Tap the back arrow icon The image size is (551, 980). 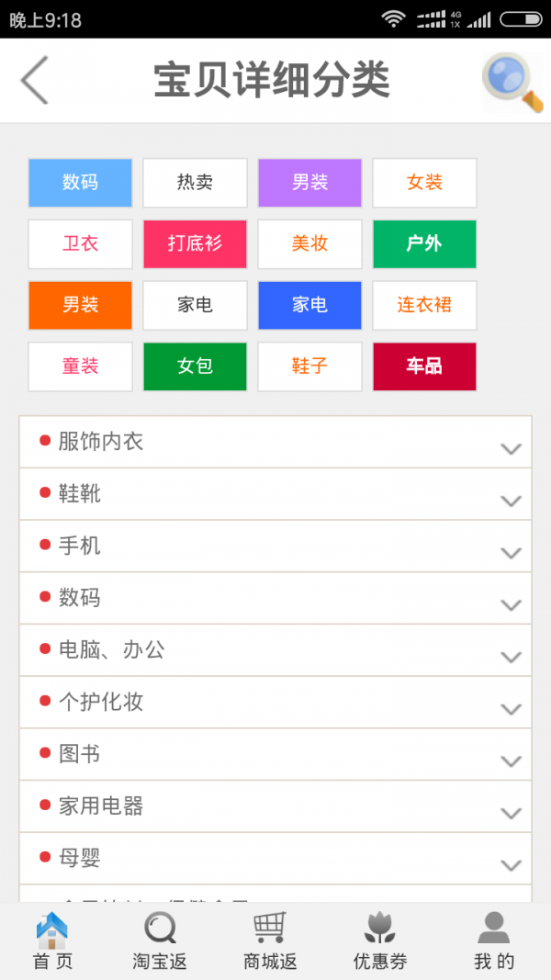pyautogui.click(x=35, y=81)
